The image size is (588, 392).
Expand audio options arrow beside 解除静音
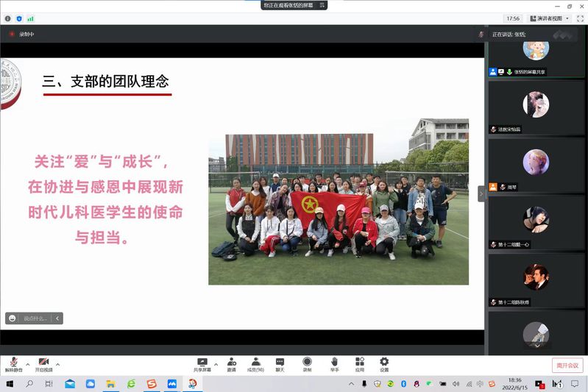point(28,363)
